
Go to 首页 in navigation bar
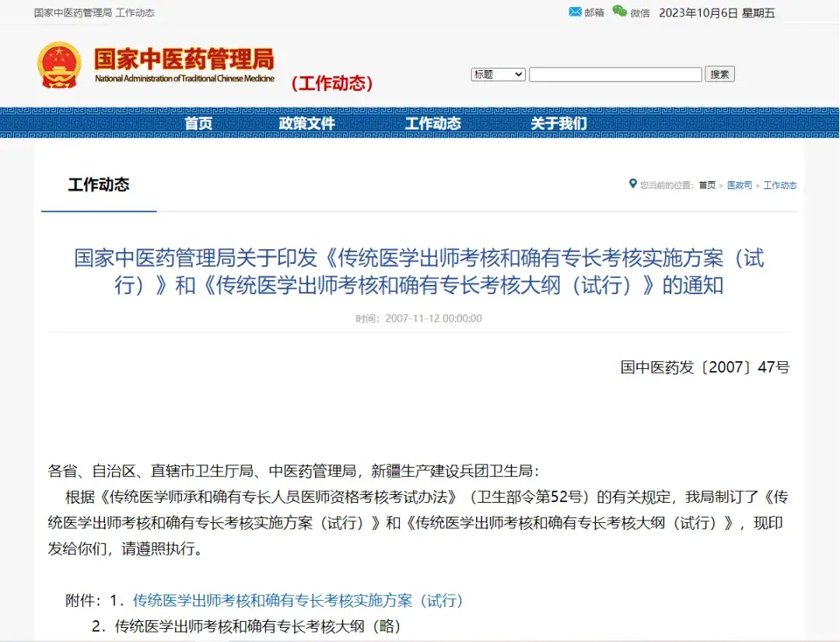198,124
